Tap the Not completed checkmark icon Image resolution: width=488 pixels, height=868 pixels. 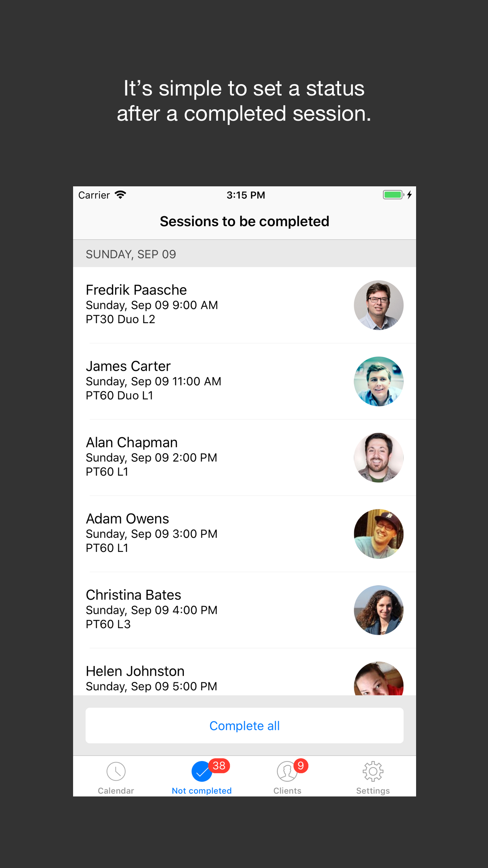pyautogui.click(x=201, y=772)
